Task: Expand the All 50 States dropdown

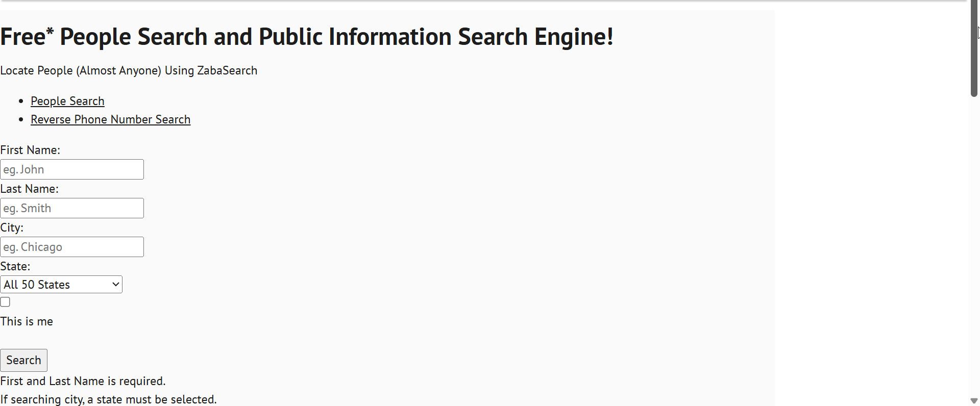Action: pos(61,285)
